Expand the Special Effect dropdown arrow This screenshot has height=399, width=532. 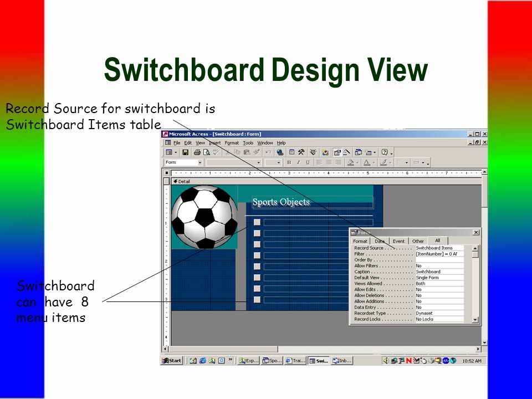(x=423, y=162)
